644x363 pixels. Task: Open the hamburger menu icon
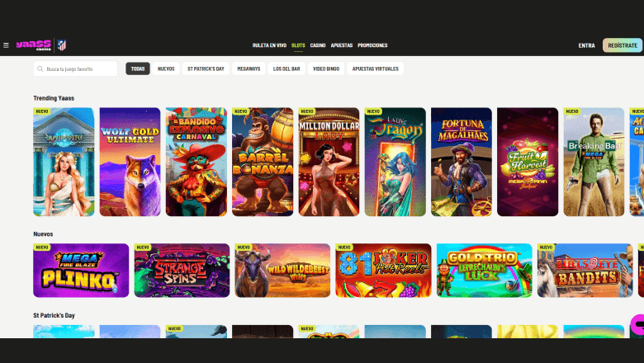click(6, 45)
